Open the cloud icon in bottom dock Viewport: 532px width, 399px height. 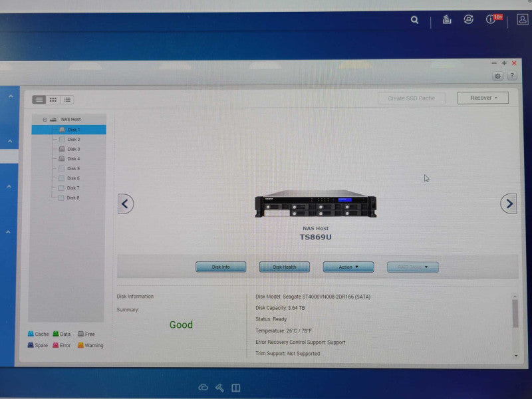[203, 387]
